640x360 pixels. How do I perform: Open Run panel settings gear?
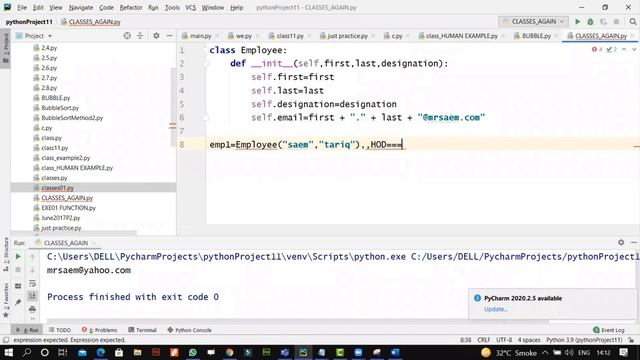621,242
